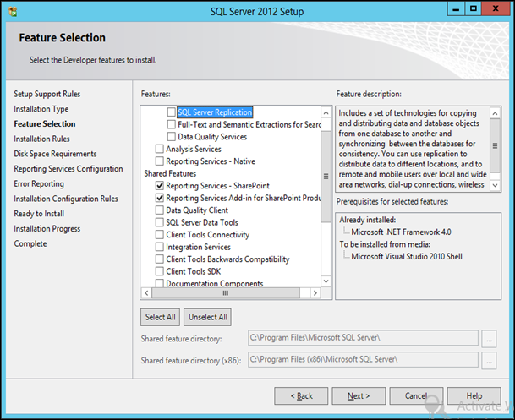
Task: Select the Disk Space Requirements step
Action: pyautogui.click(x=55, y=154)
